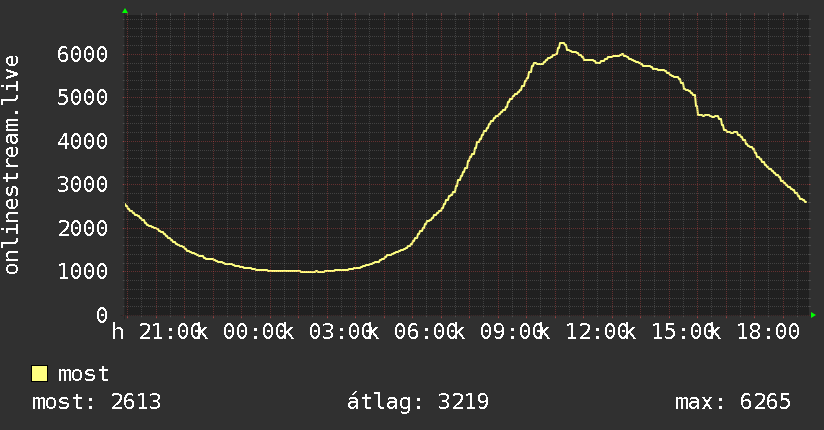824x430 pixels.
Task: Click the 6000 y-axis label
Action: 83,54
